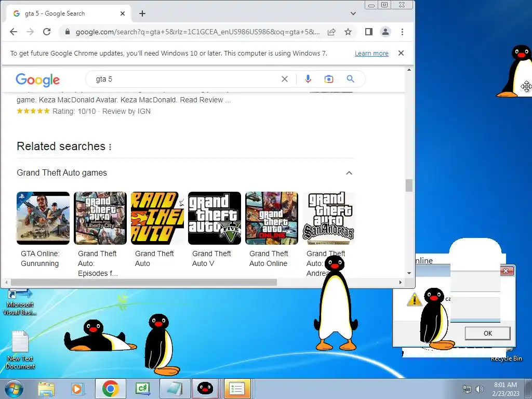The image size is (532, 399).
Task: Open the 'San Andreas' game thumbnail
Action: coord(329,218)
